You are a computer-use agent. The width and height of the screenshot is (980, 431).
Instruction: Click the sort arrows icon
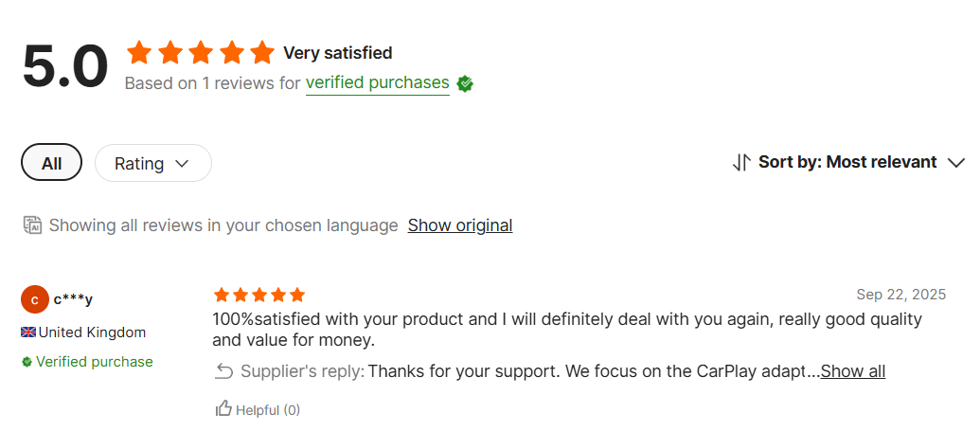[x=741, y=162]
